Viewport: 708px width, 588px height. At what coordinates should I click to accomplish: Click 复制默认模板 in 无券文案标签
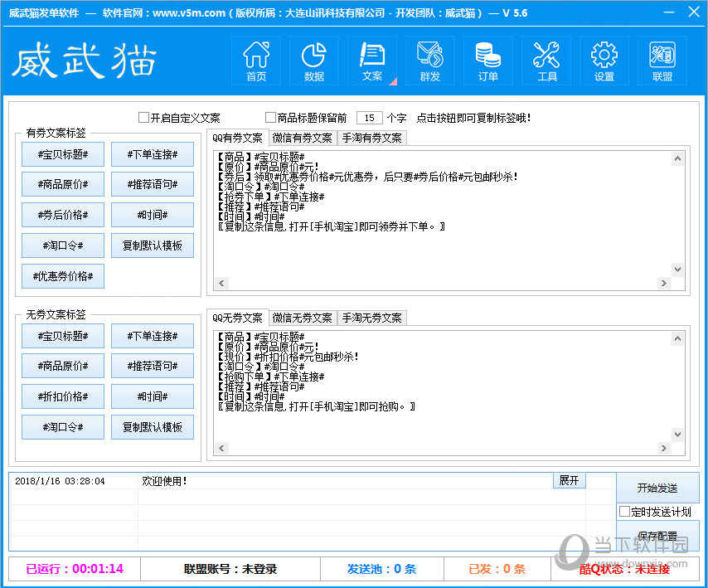(153, 427)
